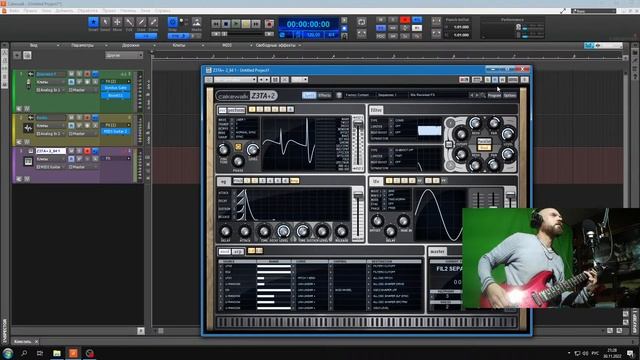Switch to the Synth tab in Z3TA+2

pyautogui.click(x=309, y=95)
